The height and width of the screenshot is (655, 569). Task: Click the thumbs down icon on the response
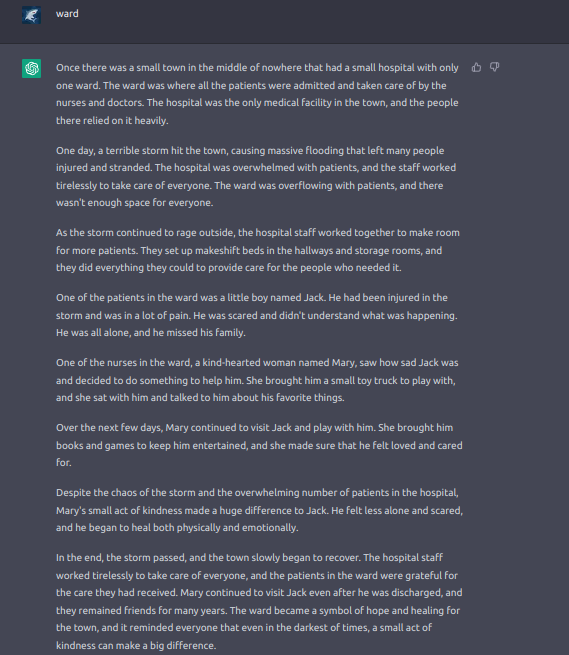point(495,67)
